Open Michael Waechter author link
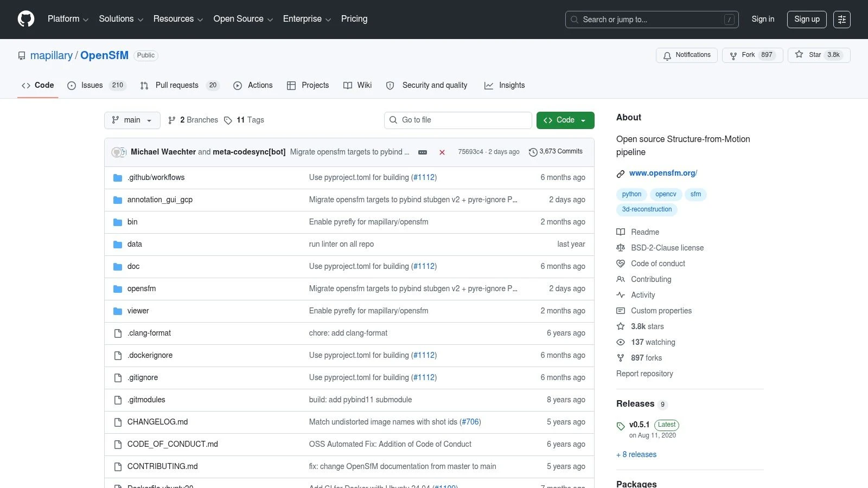Image resolution: width=868 pixels, height=488 pixels. tap(163, 152)
